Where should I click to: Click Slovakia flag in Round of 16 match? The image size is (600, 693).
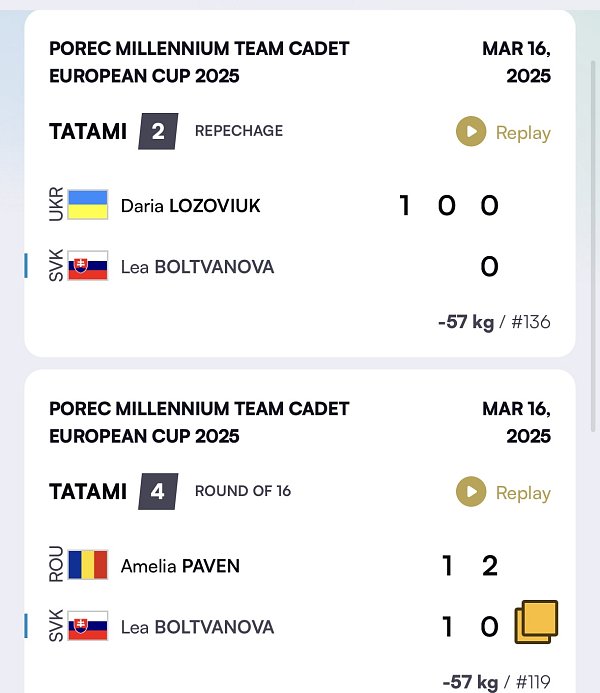pos(88,626)
